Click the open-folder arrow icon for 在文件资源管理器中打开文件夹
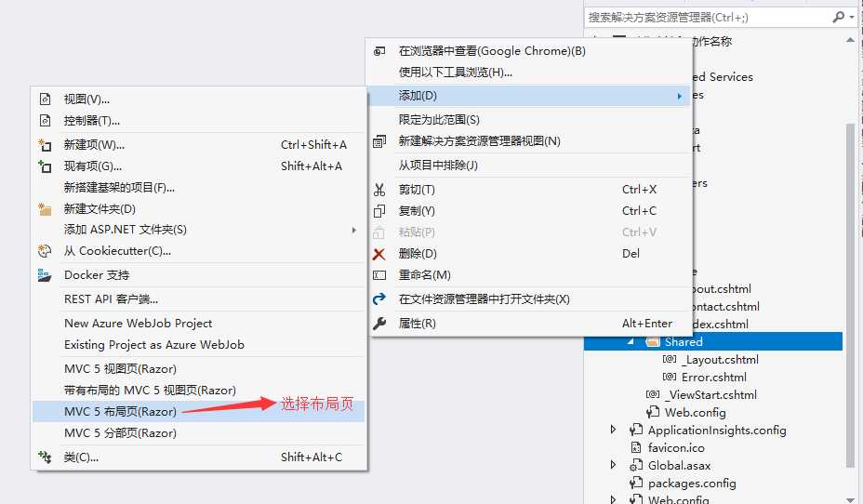Image resolution: width=863 pixels, height=504 pixels. pos(379,299)
